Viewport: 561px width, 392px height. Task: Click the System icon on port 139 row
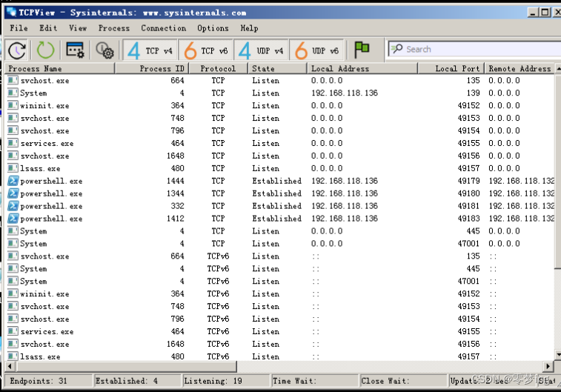[x=13, y=93]
